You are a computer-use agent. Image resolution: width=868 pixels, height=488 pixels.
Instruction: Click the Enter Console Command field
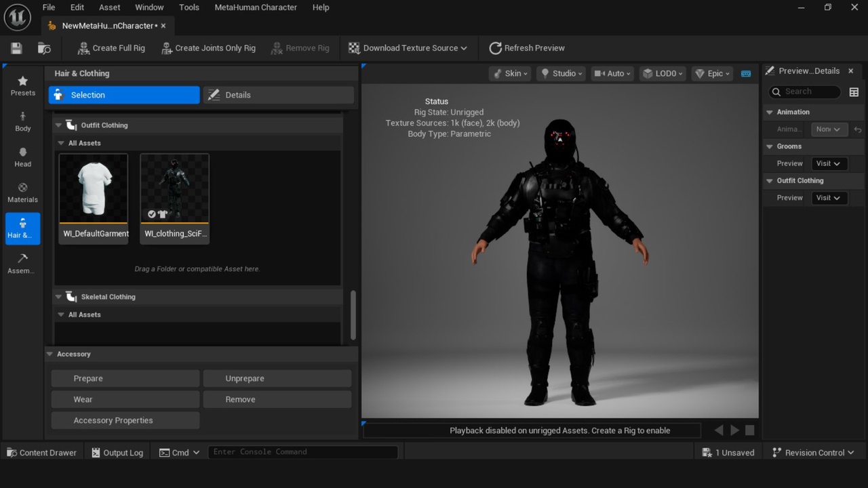tap(302, 452)
